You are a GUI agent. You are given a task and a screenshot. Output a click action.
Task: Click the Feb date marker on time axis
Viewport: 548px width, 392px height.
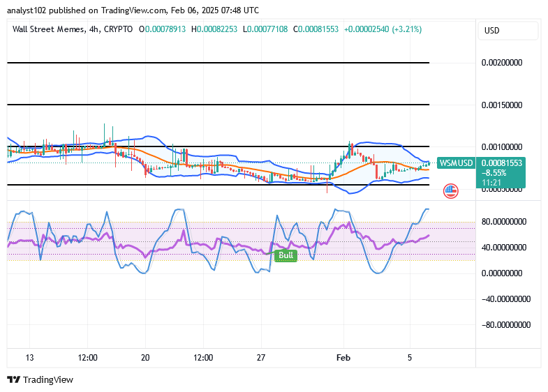point(343,358)
